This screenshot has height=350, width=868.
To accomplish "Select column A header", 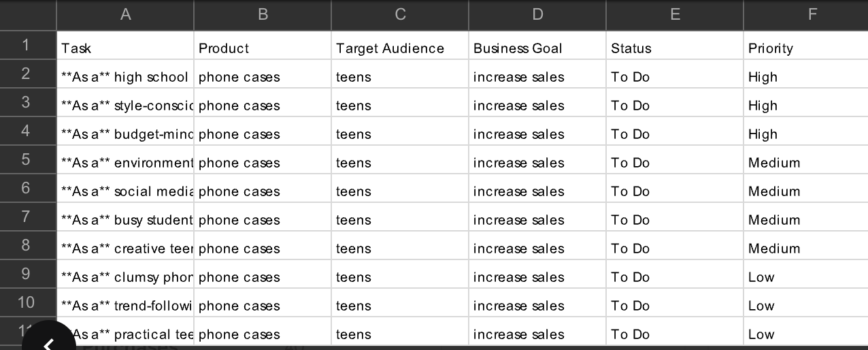I will pos(125,15).
